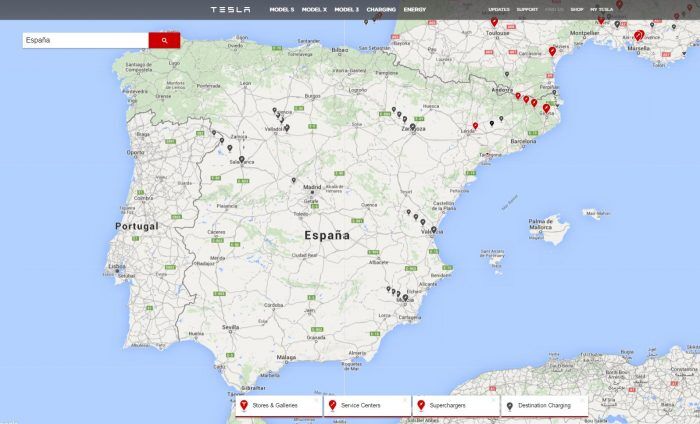Click the Montpellier city label

click(x=585, y=33)
